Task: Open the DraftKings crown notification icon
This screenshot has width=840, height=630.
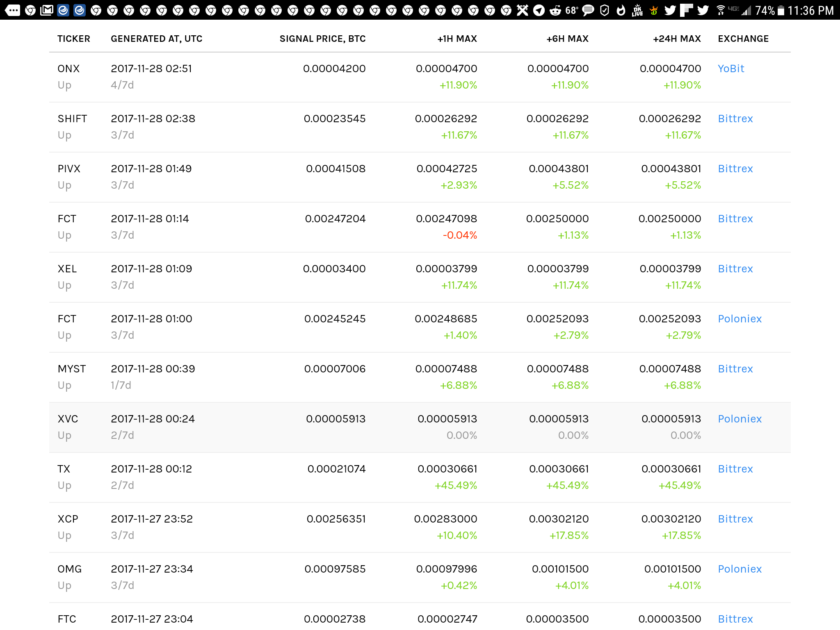Action: [654, 10]
